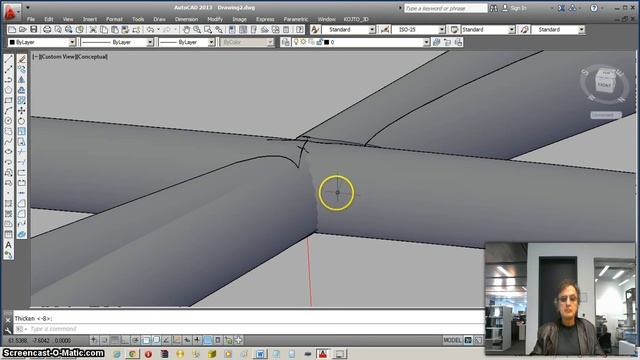Select the Polyline tool

click(x=9, y=80)
